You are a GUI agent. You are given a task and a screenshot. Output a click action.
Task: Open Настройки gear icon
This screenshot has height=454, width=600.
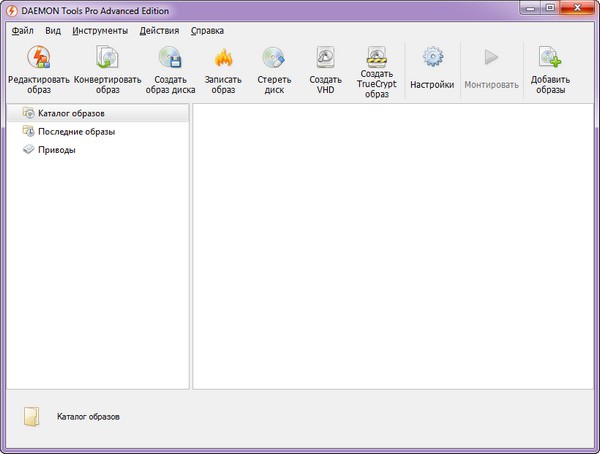click(432, 59)
